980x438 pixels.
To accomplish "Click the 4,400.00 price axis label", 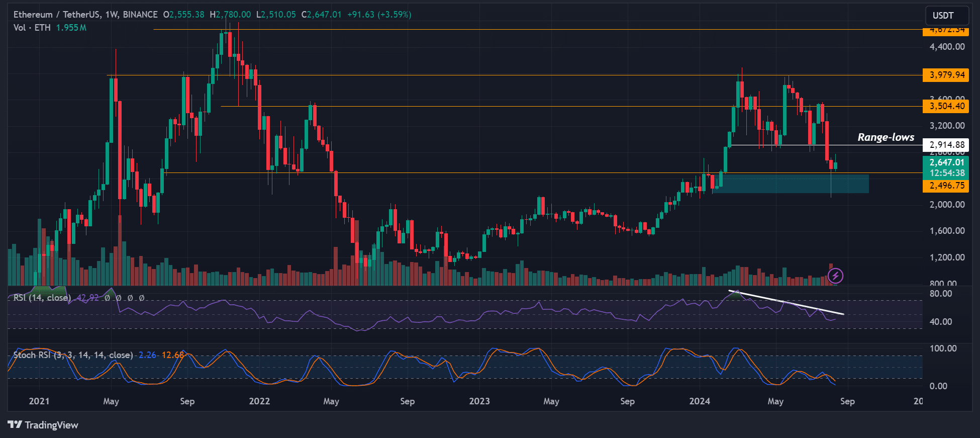I will pyautogui.click(x=947, y=47).
